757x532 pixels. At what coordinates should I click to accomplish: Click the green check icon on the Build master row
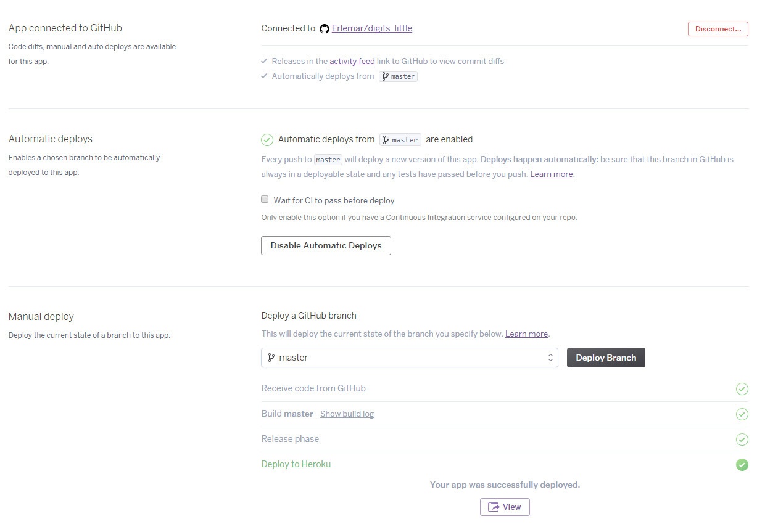click(742, 414)
